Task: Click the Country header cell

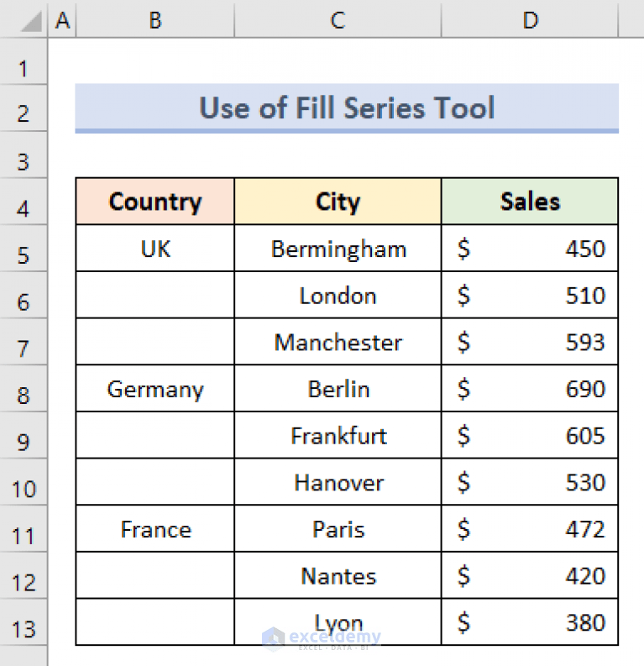Action: pos(155,202)
